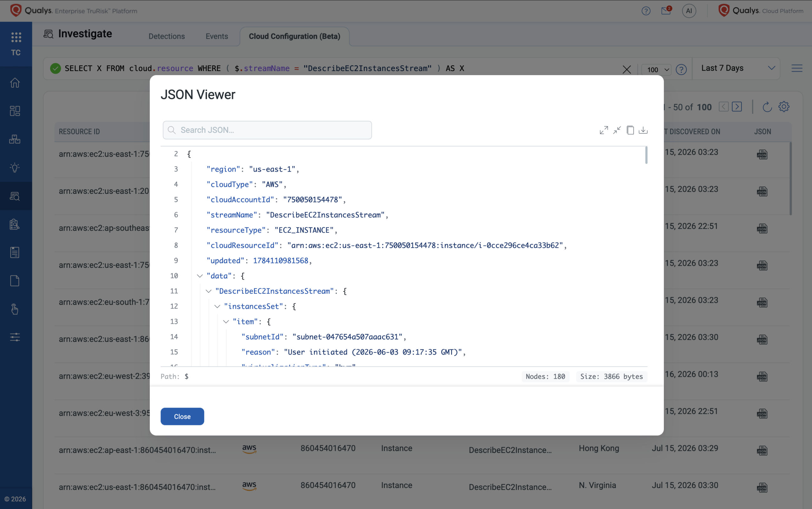Click the JSON viewer scrollbar thumb
This screenshot has width=812, height=509.
point(646,155)
